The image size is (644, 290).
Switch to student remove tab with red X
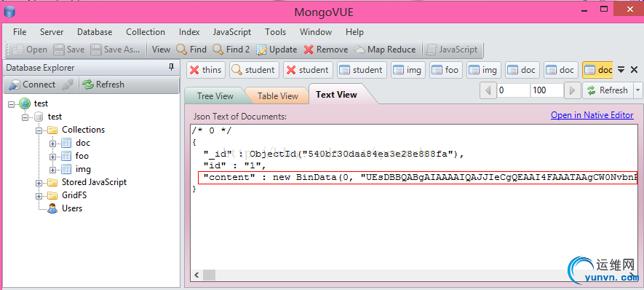[308, 70]
